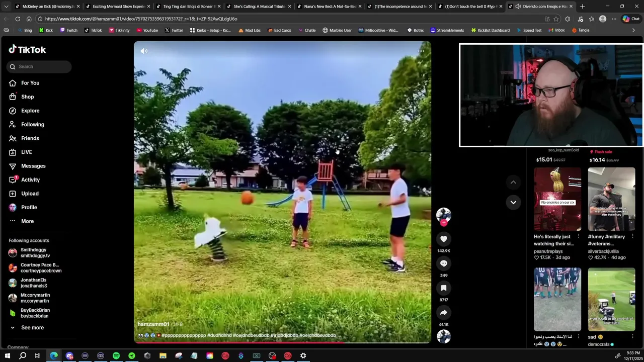Go to the next video with down chevron
644x362 pixels.
click(x=513, y=202)
